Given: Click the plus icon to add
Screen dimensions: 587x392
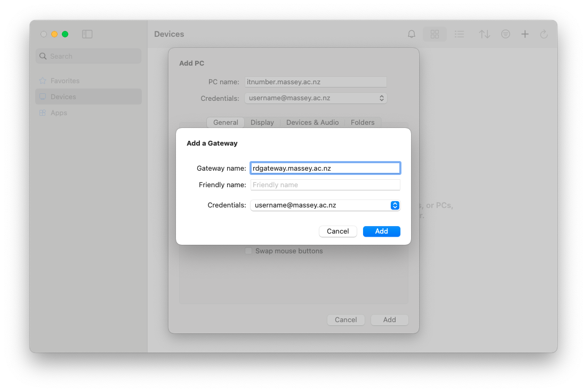Looking at the screenshot, I should (x=525, y=34).
